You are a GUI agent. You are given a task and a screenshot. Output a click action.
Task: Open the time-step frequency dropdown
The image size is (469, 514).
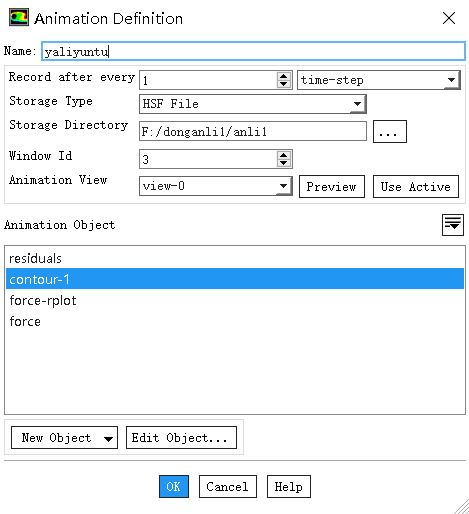379,80
